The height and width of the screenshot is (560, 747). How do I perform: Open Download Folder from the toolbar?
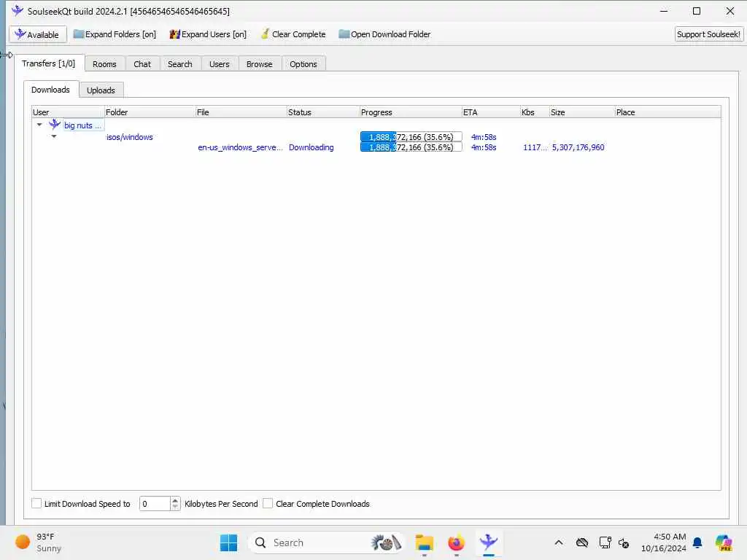[384, 34]
